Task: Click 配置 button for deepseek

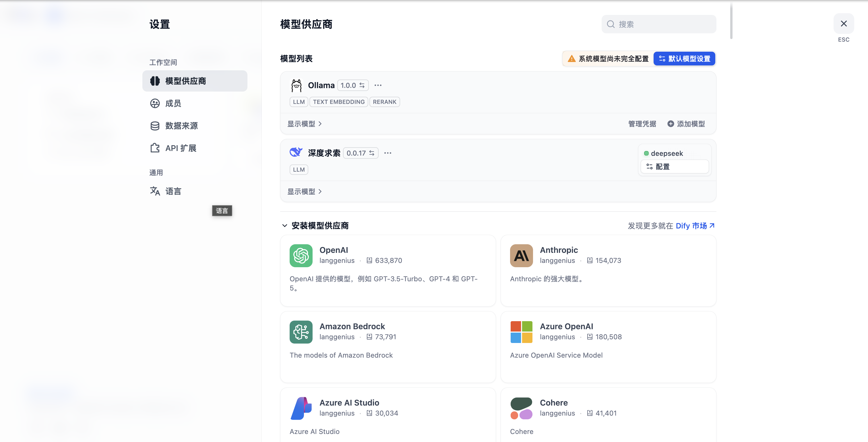Action: click(x=675, y=167)
